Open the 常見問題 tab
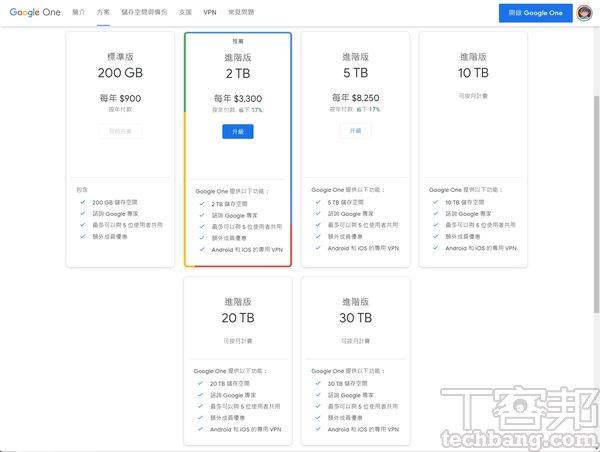The height and width of the screenshot is (452, 600). click(241, 12)
